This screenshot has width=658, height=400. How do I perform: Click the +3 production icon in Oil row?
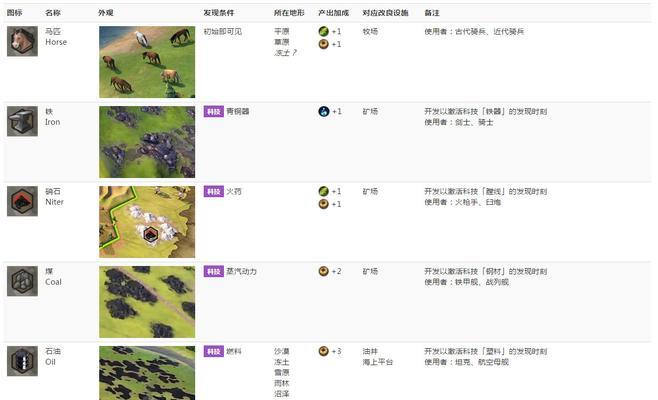coord(323,351)
